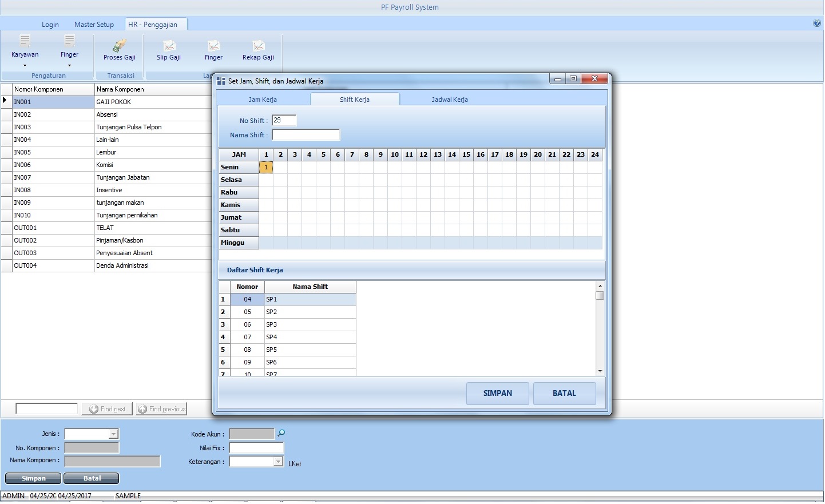This screenshot has height=504, width=825.
Task: Switch to the Jadwal Kerja tab
Action: click(x=450, y=100)
